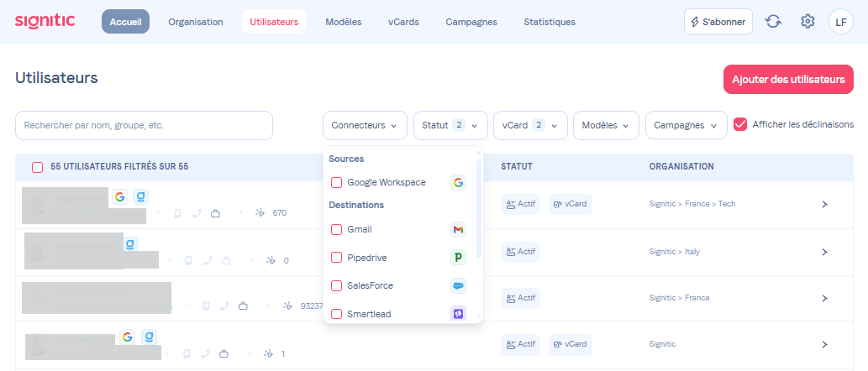Tick the SalesForce checkbox
The width and height of the screenshot is (868, 371).
(336, 286)
